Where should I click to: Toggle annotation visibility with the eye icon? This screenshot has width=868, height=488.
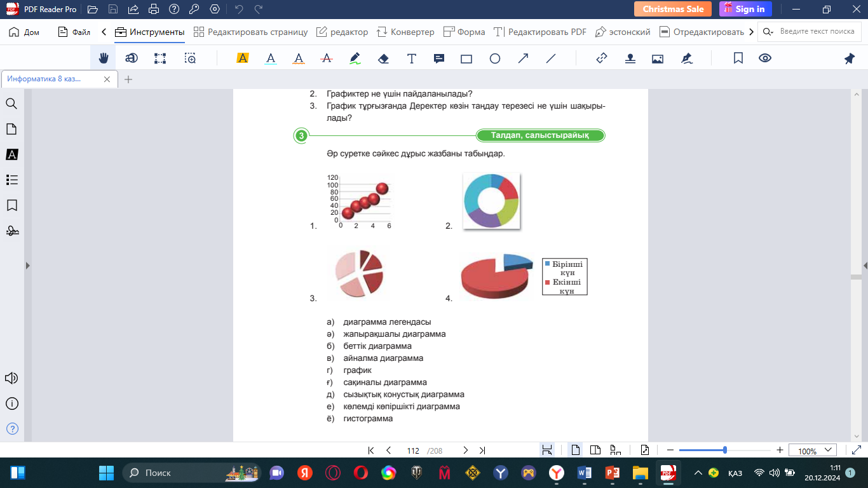[765, 58]
